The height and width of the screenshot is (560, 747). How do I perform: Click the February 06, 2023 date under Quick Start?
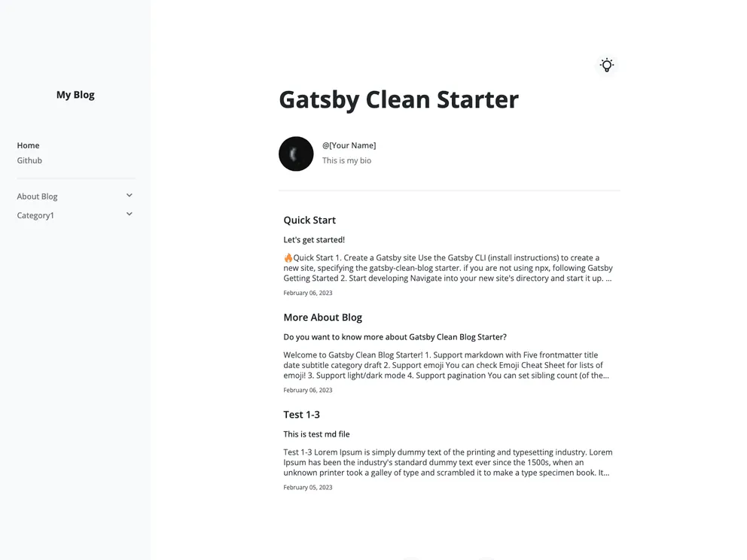[308, 292]
